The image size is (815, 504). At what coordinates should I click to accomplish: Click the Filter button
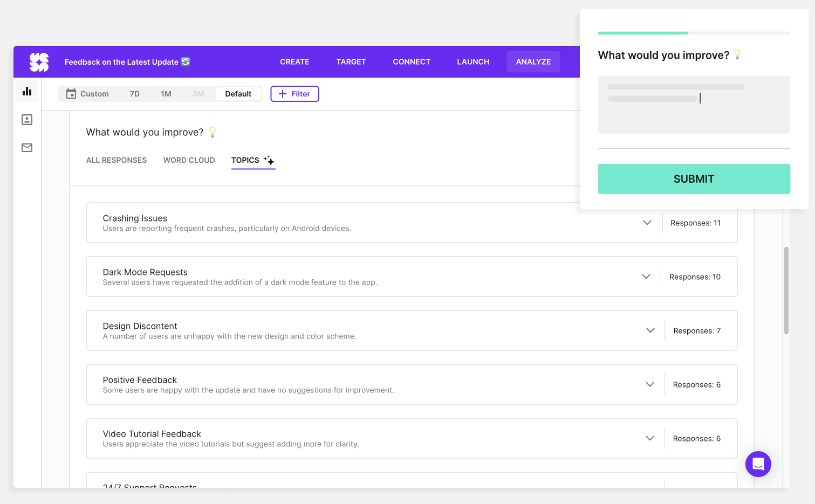tap(295, 94)
